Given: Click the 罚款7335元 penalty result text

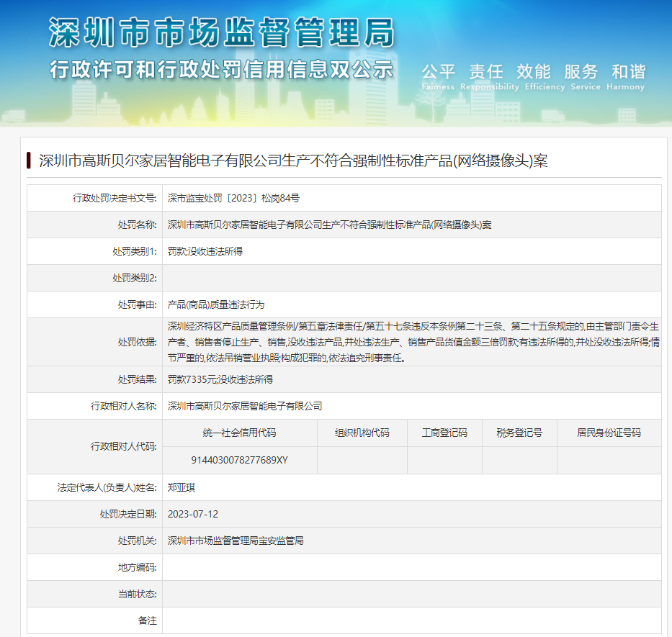Looking at the screenshot, I should [x=220, y=379].
